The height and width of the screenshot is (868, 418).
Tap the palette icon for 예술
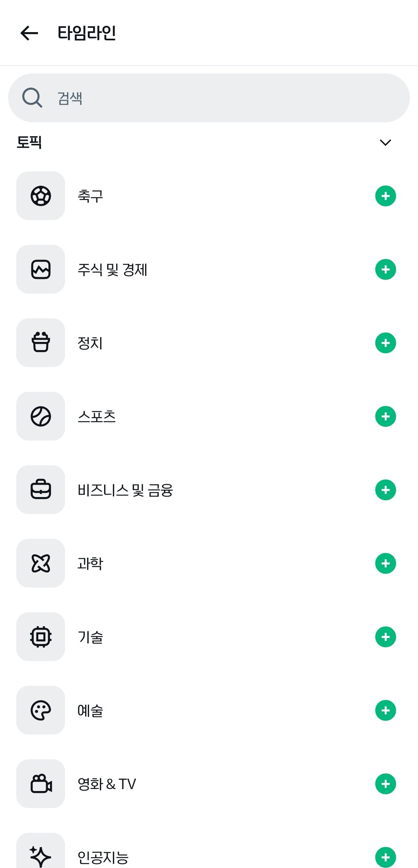(41, 710)
